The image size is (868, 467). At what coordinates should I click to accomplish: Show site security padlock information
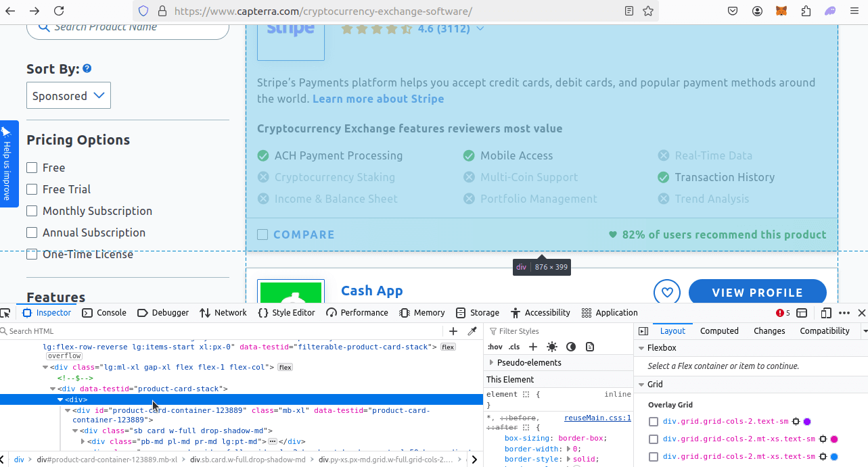tap(162, 11)
